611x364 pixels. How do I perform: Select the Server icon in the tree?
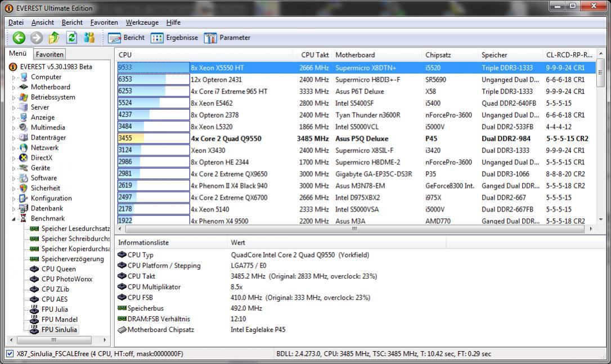24,107
